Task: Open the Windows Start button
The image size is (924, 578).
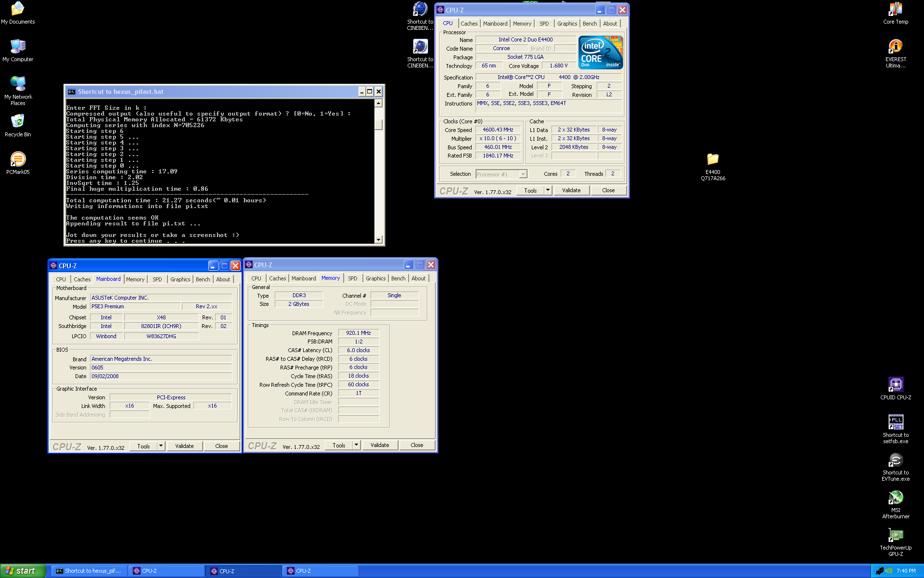Action: [23, 571]
